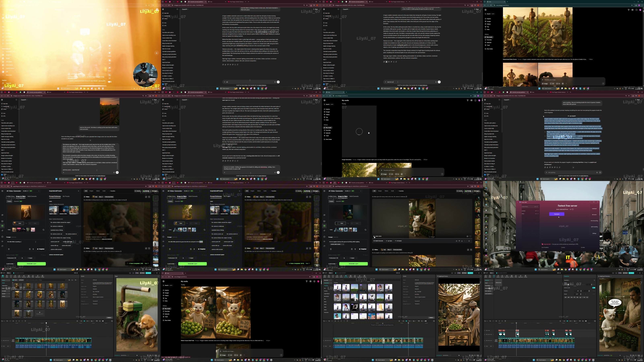644x362 pixels.
Task: Click View link next to '2 Tasks Completed'
Action: [x=146, y=263]
